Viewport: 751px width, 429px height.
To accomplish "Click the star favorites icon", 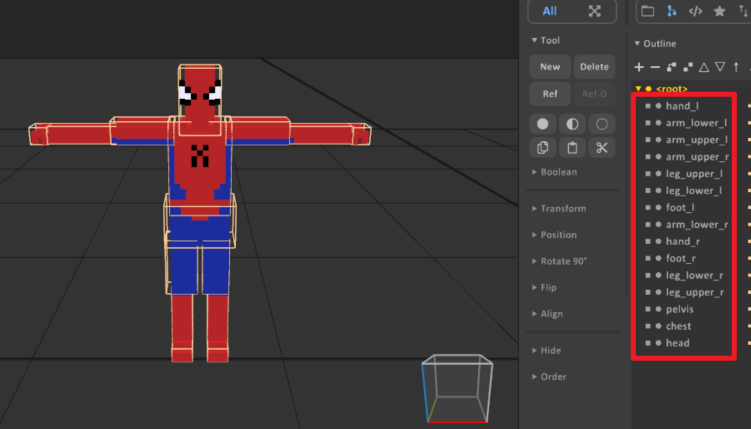I will pos(719,11).
